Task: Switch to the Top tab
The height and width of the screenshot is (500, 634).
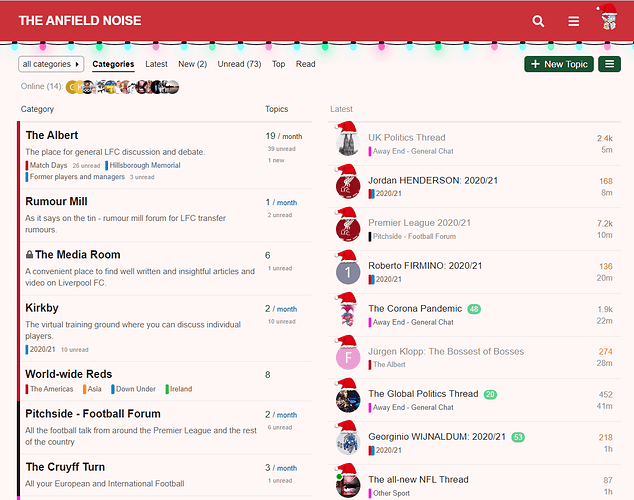Action: point(279,64)
